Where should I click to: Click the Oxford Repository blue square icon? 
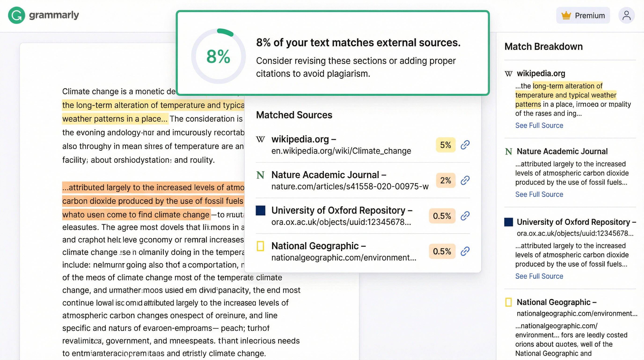[260, 211]
